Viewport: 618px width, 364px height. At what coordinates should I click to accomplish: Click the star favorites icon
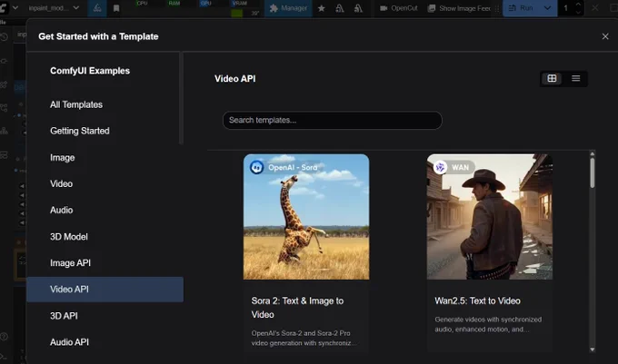pos(322,8)
